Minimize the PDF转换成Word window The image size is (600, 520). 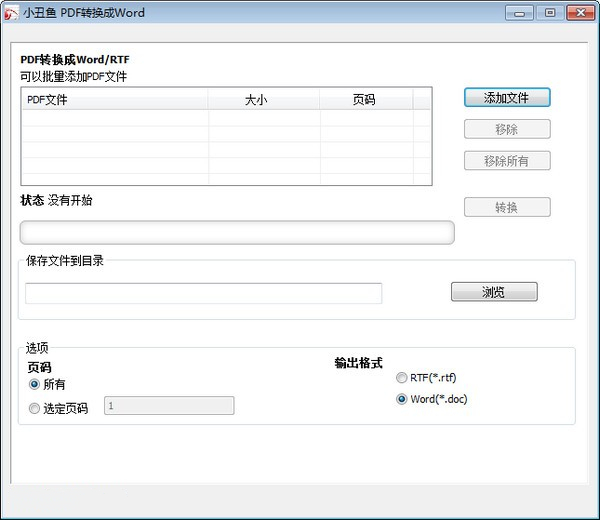pos(519,13)
